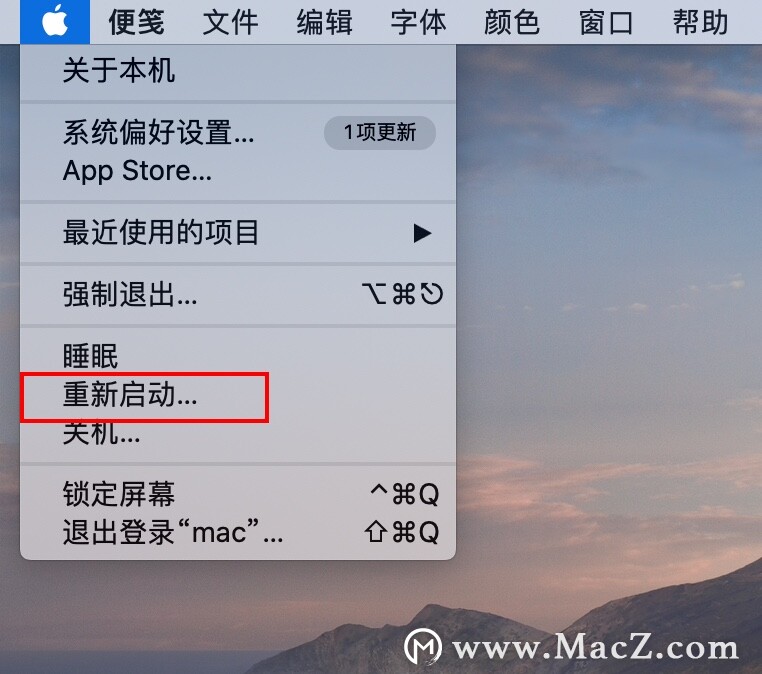Open the 字体 menu

click(x=418, y=22)
